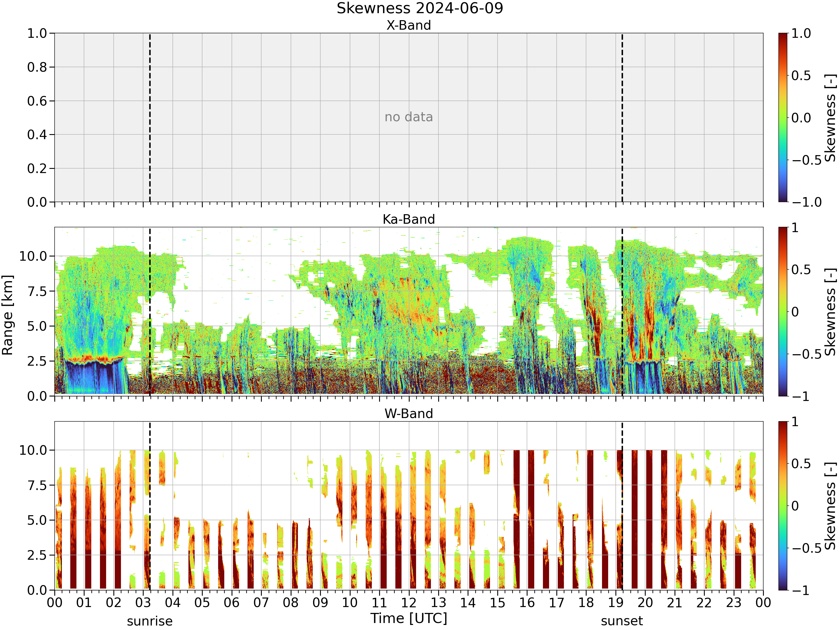The height and width of the screenshot is (630, 840).
Task: Click the sunset label below the axis
Action: tap(622, 621)
